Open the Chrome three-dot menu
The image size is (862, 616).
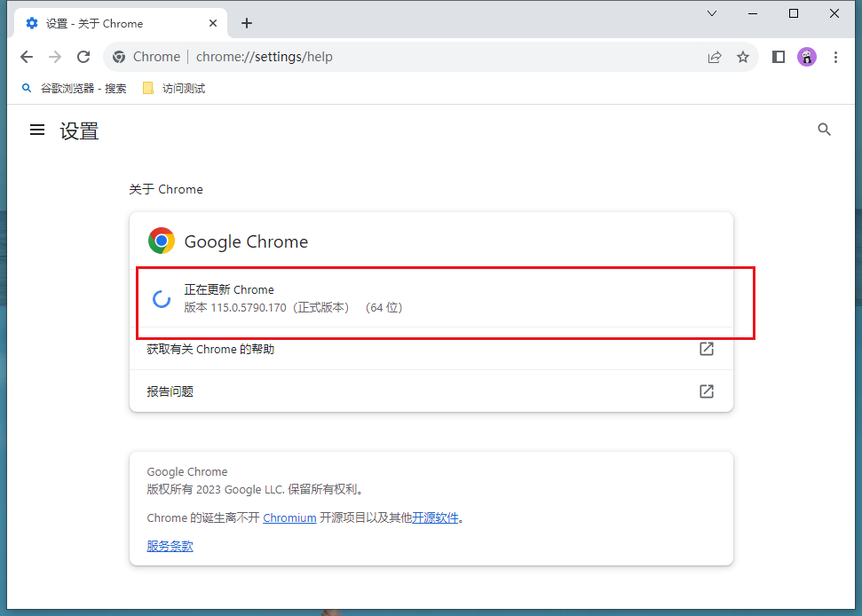pos(835,57)
